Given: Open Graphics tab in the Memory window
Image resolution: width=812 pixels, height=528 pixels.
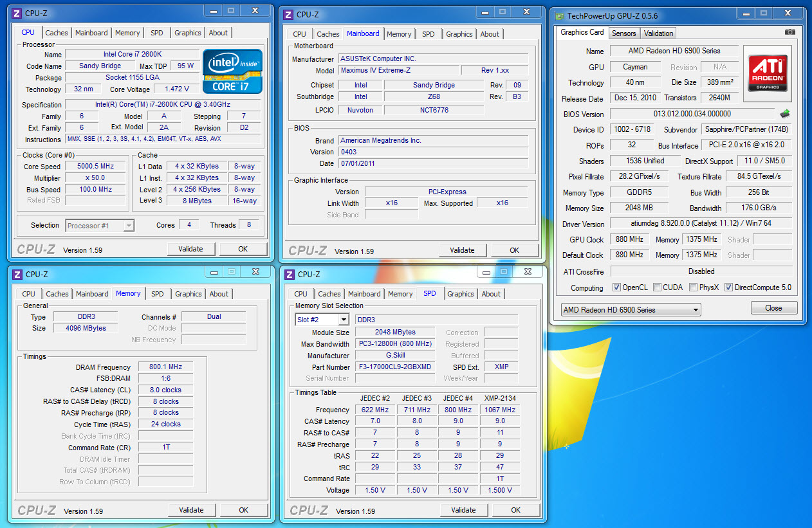Looking at the screenshot, I should pyautogui.click(x=189, y=294).
